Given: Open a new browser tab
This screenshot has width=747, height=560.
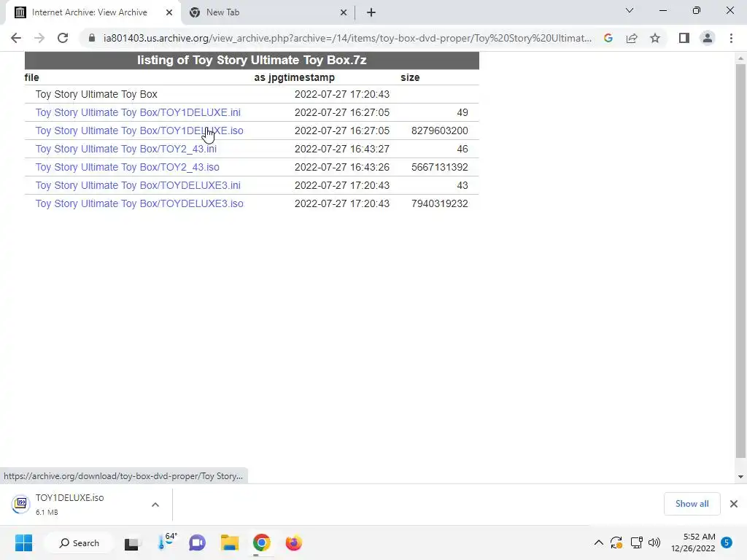Looking at the screenshot, I should (371, 12).
